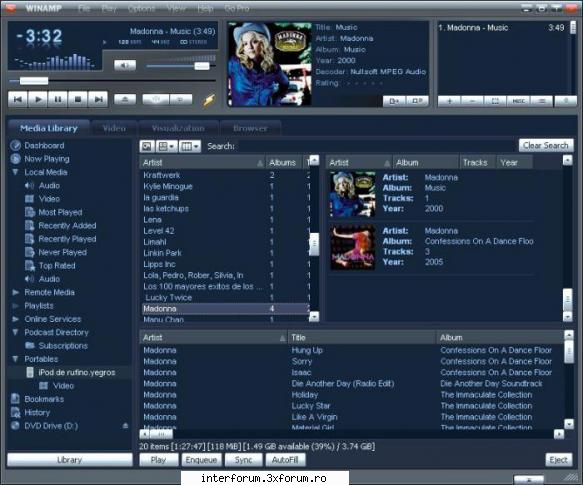Expand the Remote Media node
The height and width of the screenshot is (485, 583).
[x=16, y=292]
